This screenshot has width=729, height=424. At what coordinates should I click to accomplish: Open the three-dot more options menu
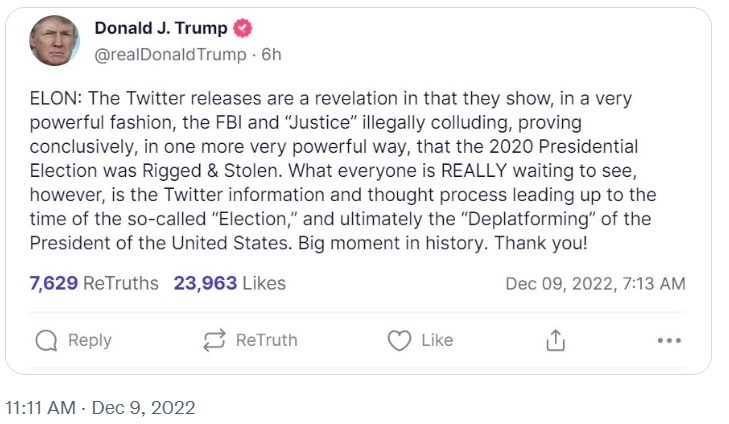point(669,341)
